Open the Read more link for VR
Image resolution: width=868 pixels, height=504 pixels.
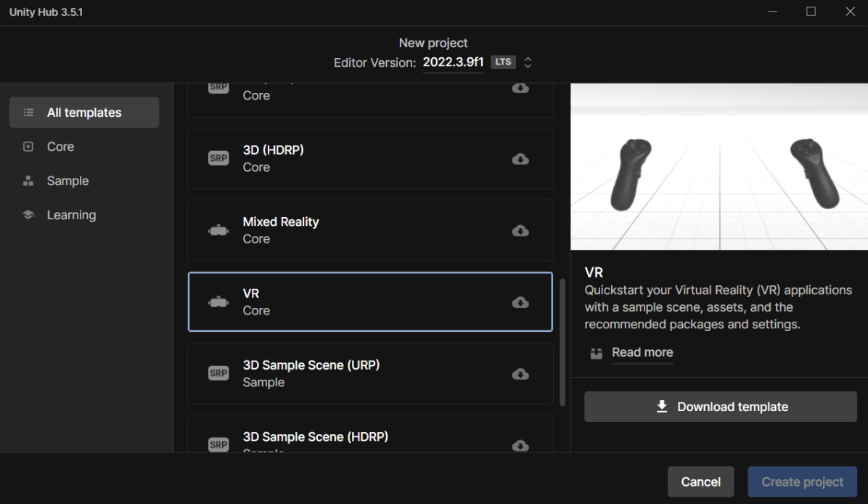(642, 352)
